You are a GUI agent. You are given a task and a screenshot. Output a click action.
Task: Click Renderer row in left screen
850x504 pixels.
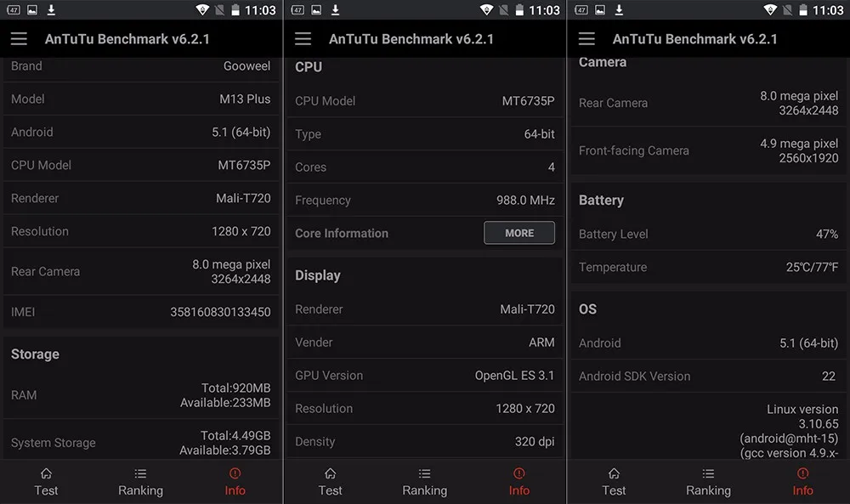point(141,198)
